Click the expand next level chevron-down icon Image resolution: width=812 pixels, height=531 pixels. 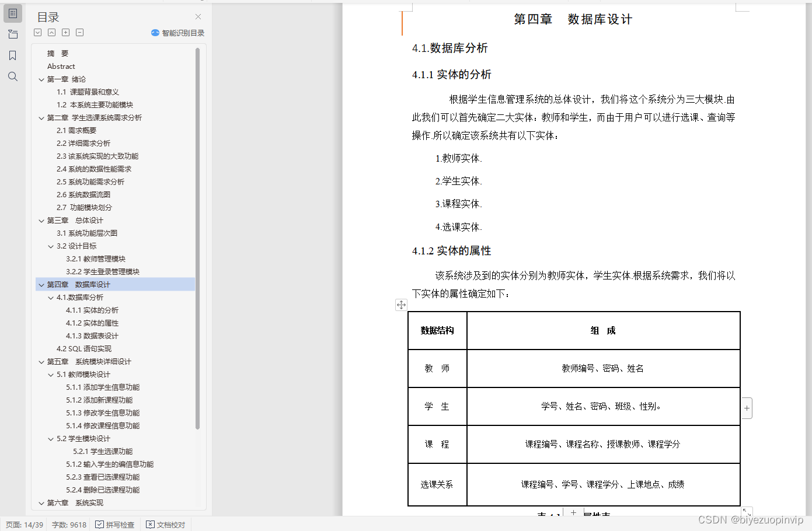[37, 32]
